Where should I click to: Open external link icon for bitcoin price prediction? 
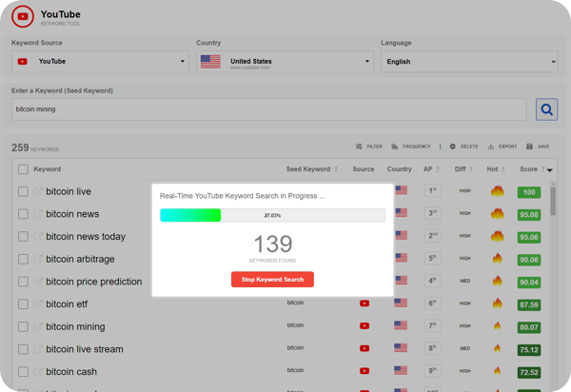click(38, 282)
